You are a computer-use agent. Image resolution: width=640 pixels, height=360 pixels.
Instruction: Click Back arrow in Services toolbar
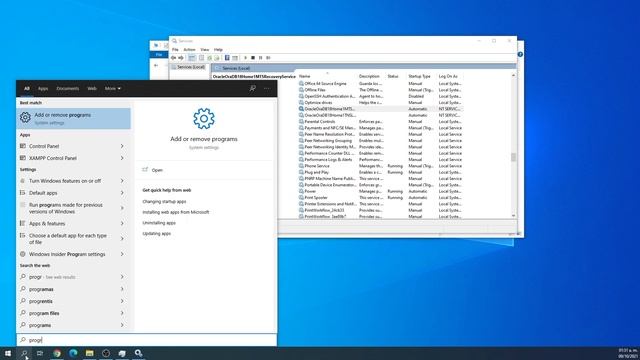point(173,58)
